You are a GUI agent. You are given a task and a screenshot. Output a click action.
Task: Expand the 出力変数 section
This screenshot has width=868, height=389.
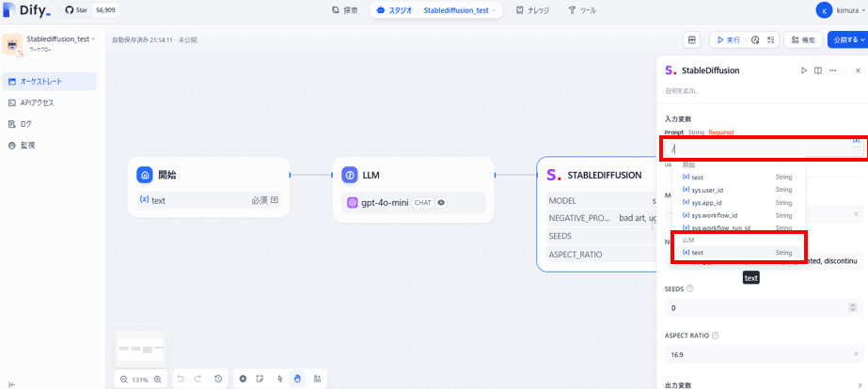[763, 385]
